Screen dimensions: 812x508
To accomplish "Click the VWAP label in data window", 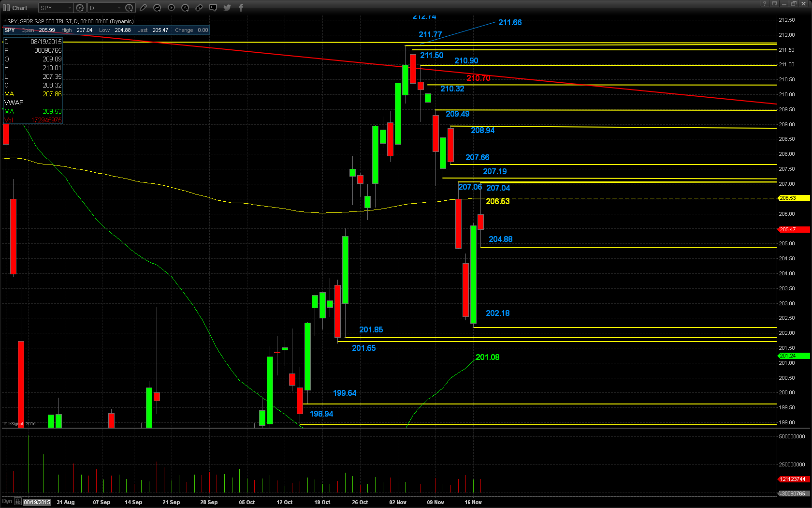I will coord(14,103).
